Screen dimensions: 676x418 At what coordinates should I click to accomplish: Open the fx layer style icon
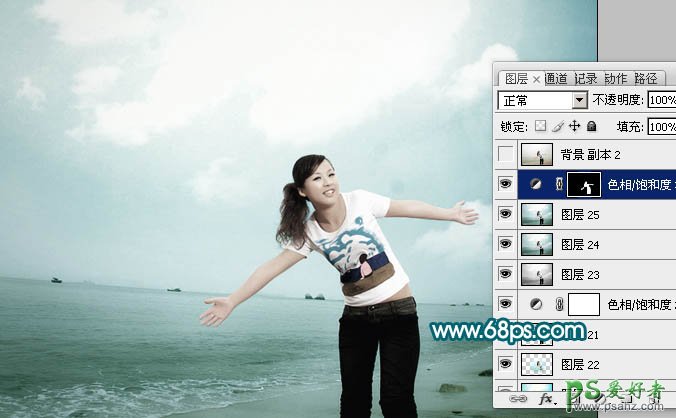547,397
